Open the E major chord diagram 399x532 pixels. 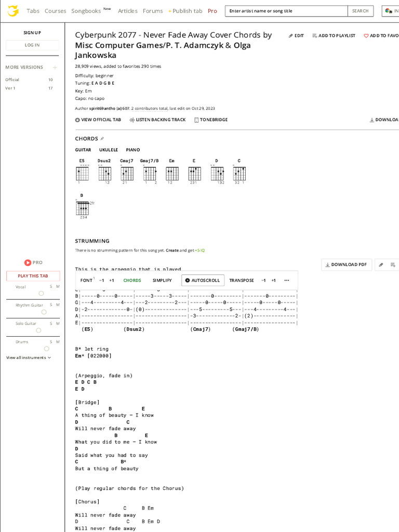194,171
